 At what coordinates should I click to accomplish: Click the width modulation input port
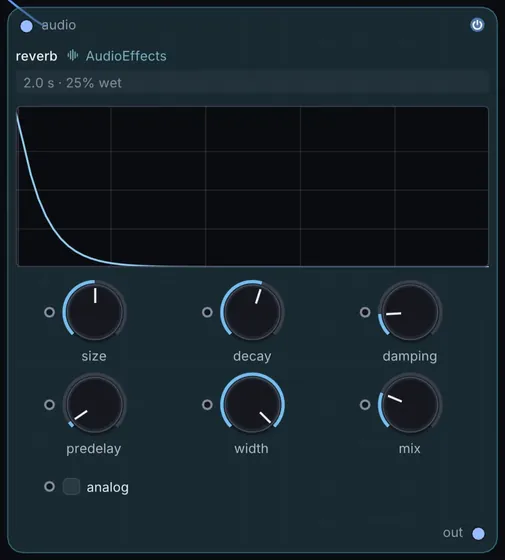pos(207,404)
